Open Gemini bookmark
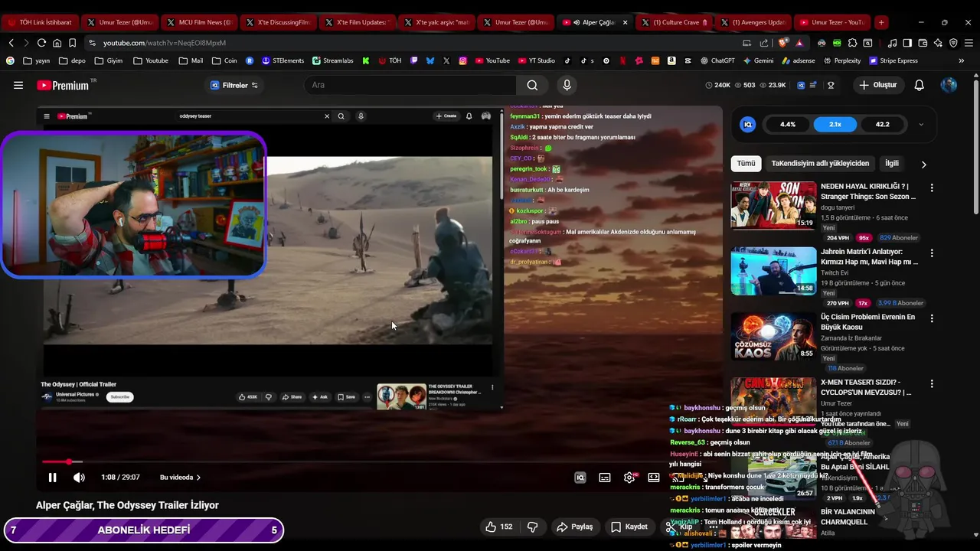The width and height of the screenshot is (980, 551). [758, 60]
